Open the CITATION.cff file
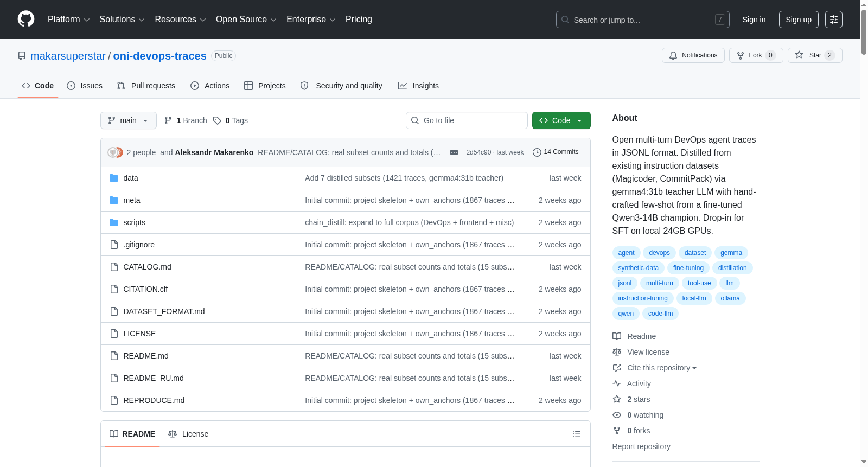The width and height of the screenshot is (868, 467). 145,289
